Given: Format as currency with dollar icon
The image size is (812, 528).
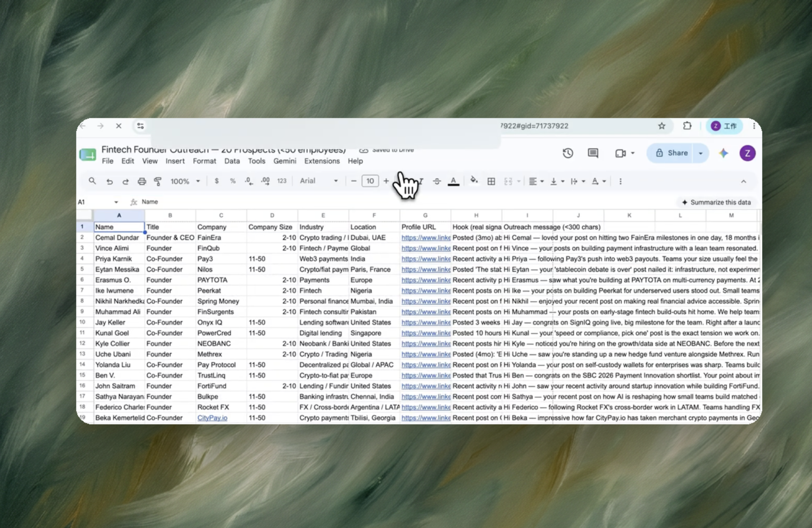Looking at the screenshot, I should click(x=216, y=181).
